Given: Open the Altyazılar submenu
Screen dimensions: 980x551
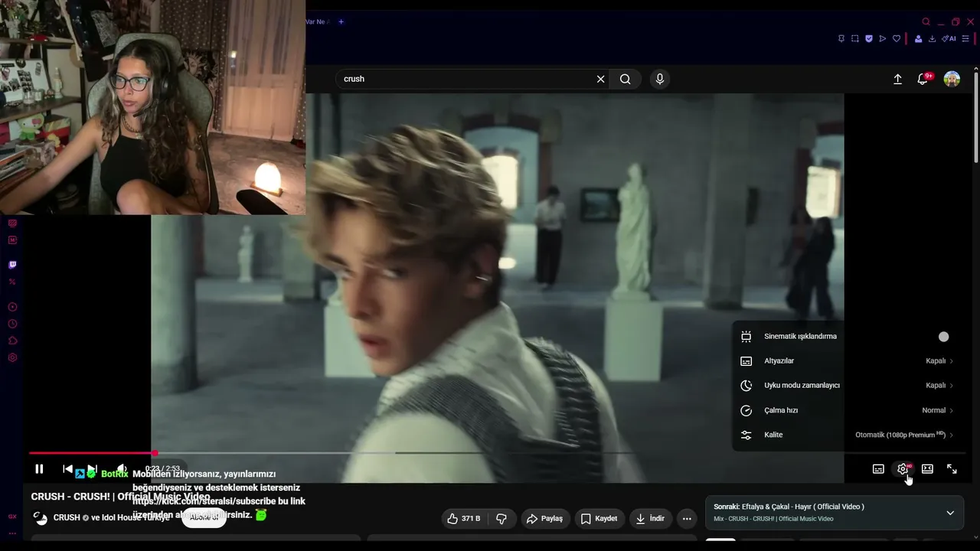Looking at the screenshot, I should (x=847, y=361).
